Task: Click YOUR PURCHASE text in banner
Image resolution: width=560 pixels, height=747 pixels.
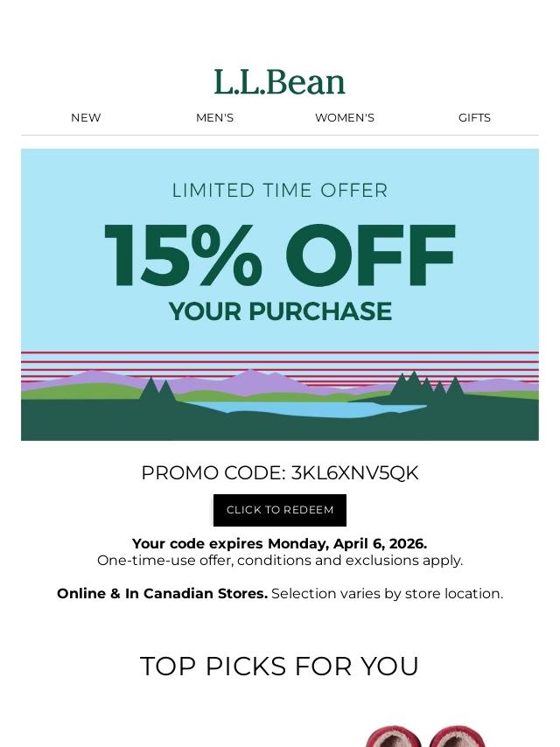Action: point(280,311)
